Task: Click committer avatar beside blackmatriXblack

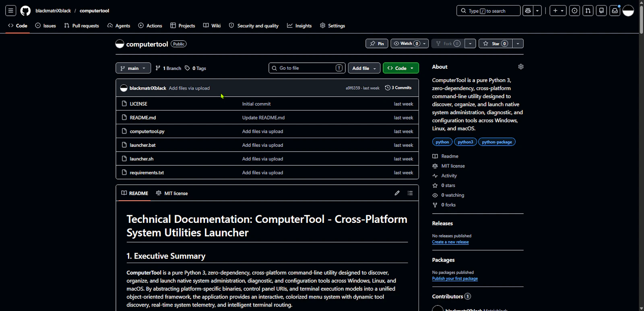Action: coord(124,88)
